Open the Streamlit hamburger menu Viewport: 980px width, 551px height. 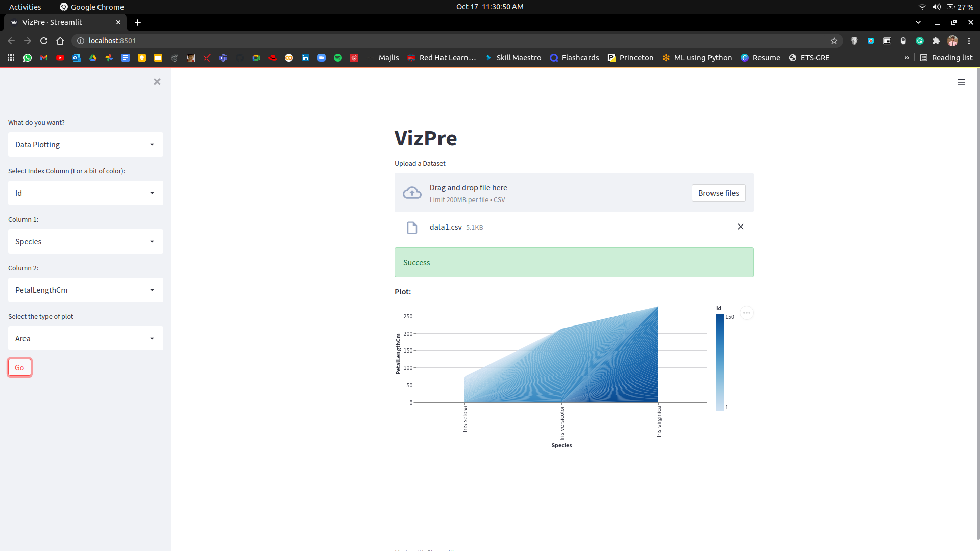962,82
